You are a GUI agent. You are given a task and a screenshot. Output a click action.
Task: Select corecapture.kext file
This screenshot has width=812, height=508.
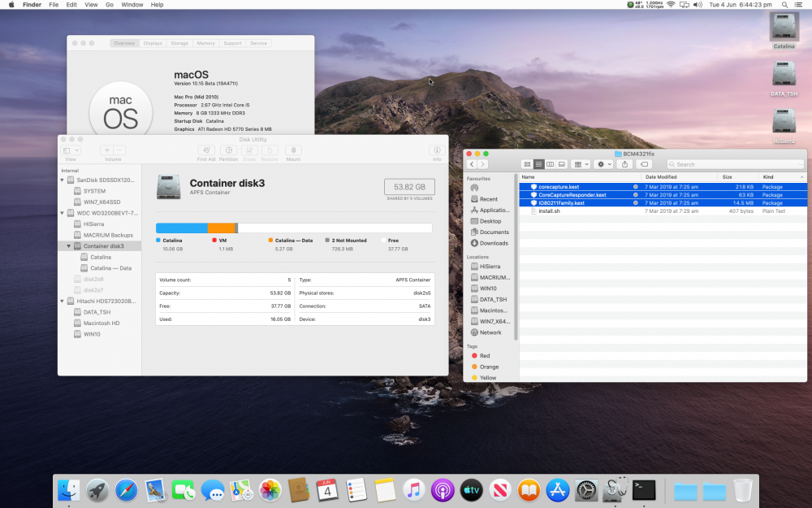(x=663, y=187)
